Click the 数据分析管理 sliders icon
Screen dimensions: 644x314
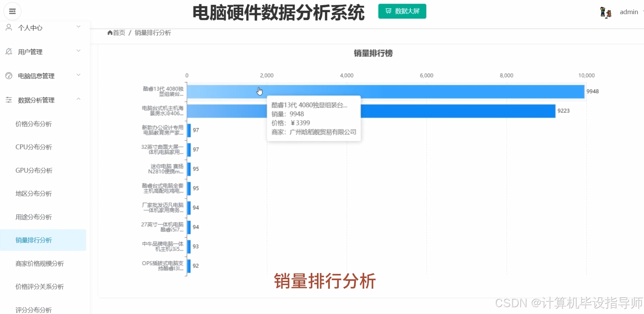tap(8, 100)
